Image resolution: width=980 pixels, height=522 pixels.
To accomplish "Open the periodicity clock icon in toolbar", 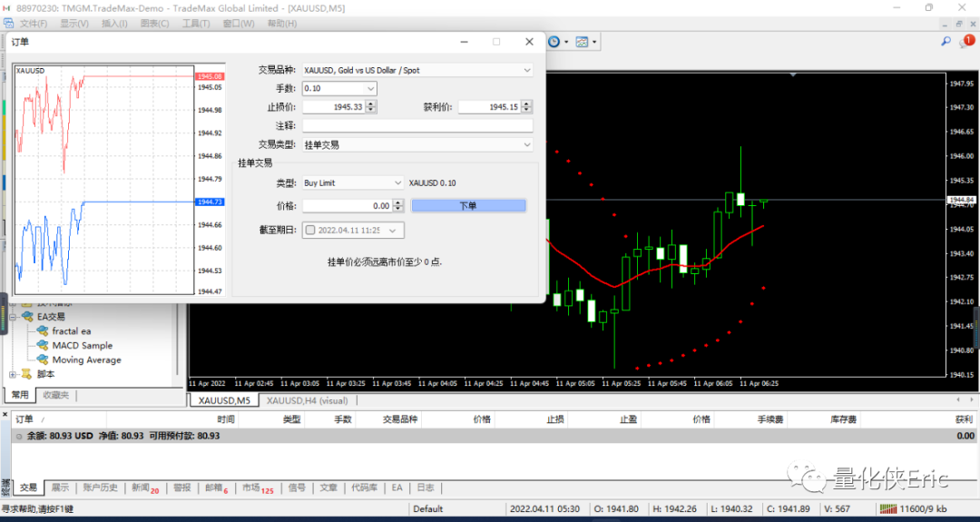I will click(x=554, y=42).
